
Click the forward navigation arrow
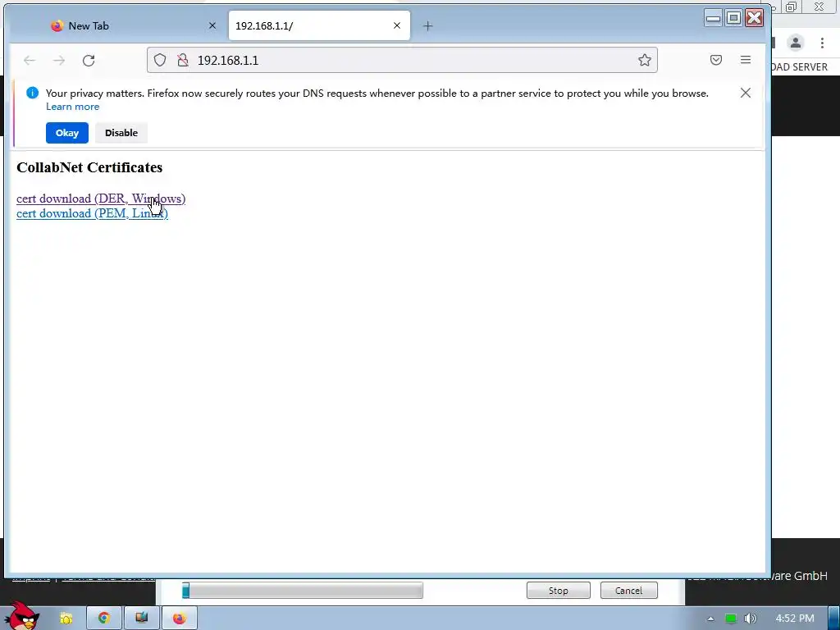point(59,61)
